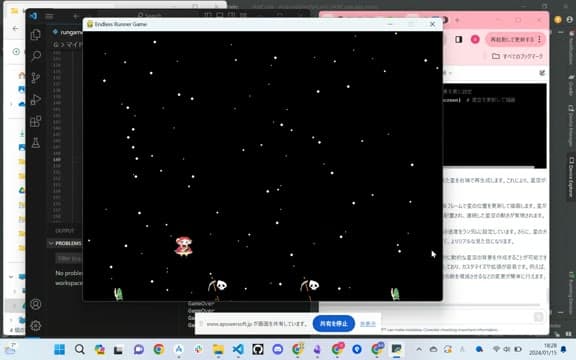Click the Endless Runner Game title icon

click(90, 24)
